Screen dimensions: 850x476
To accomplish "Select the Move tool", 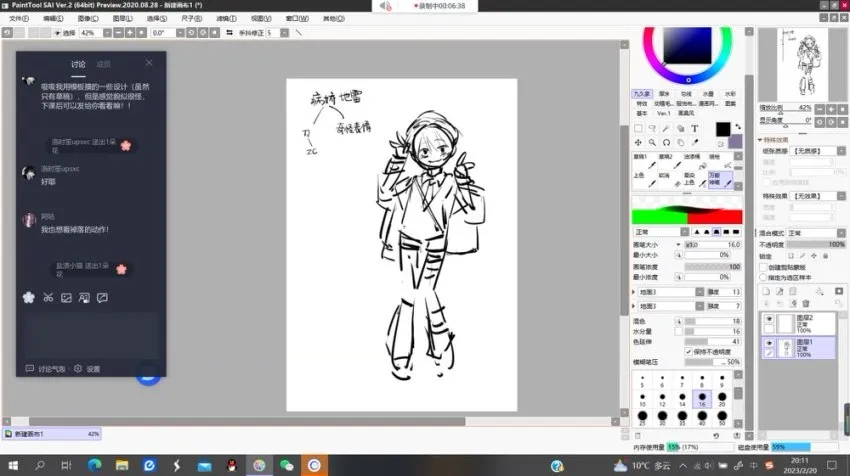I will 640,142.
